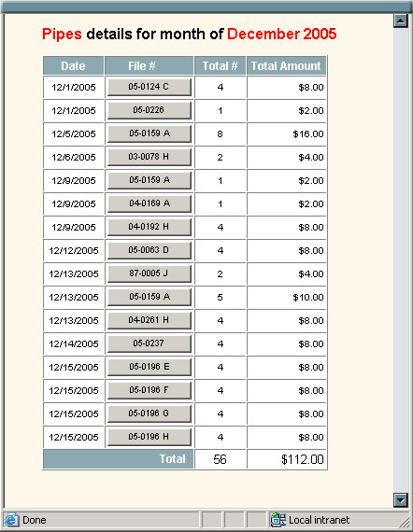This screenshot has height=532, width=413.
Task: Click the window resize grip in status bar
Action: tap(405, 521)
